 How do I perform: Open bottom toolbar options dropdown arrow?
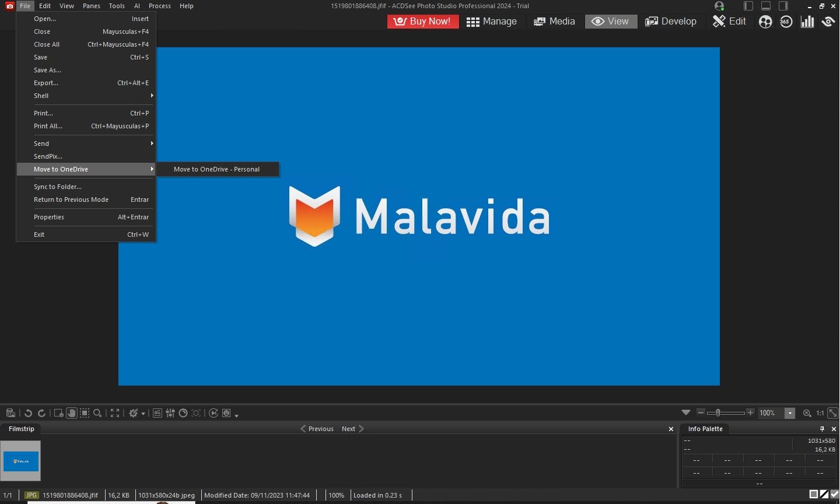(236, 415)
